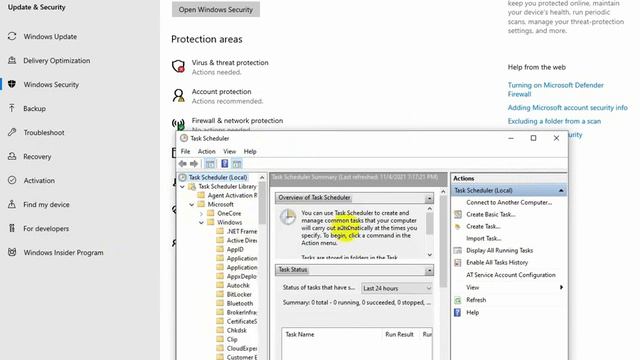Click the Account protection person icon
The width and height of the screenshot is (640, 360).
click(178, 96)
